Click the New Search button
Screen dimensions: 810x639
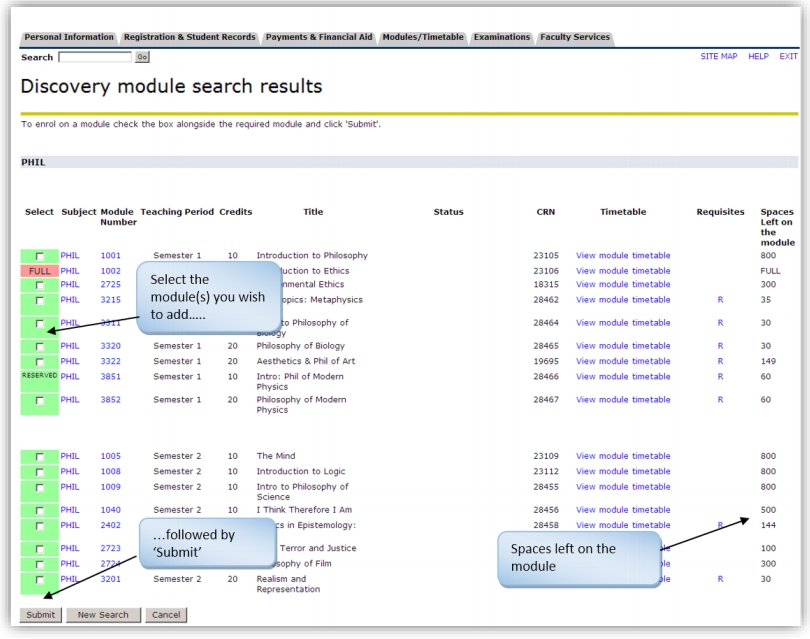[x=103, y=615]
